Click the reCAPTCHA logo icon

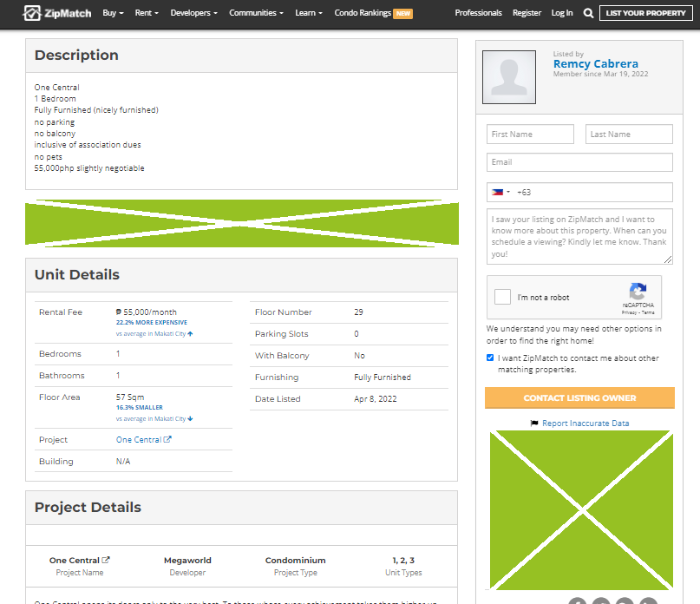(638, 292)
